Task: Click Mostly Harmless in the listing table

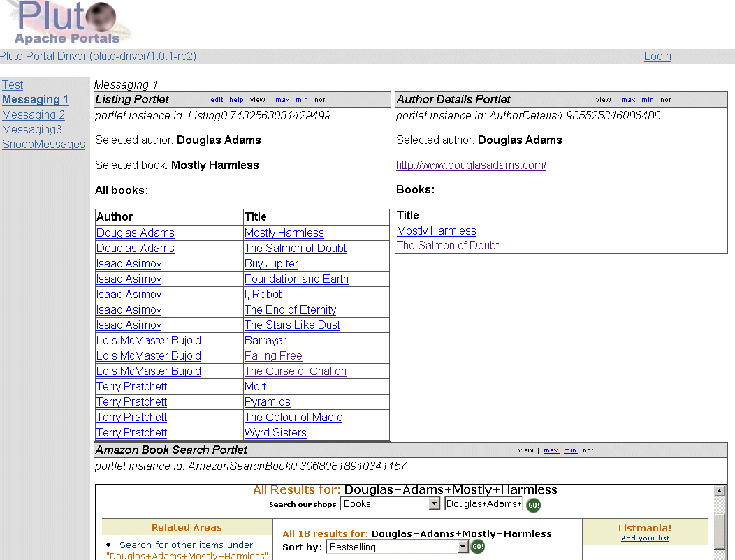Action: coord(284,233)
